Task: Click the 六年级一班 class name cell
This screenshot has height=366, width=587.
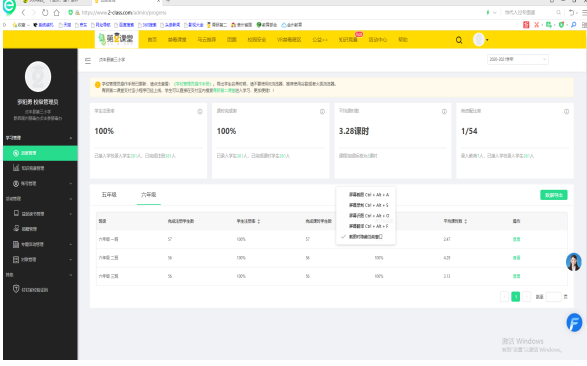Action: 109,240
